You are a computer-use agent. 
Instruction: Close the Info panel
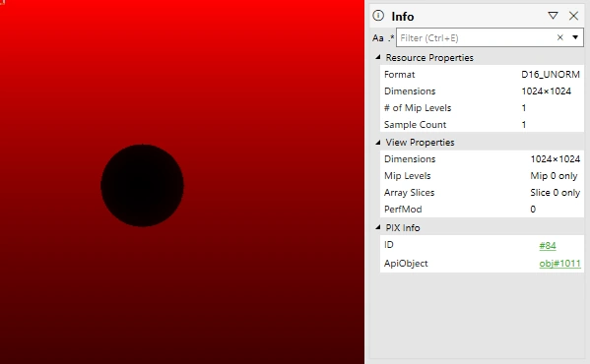(x=573, y=16)
